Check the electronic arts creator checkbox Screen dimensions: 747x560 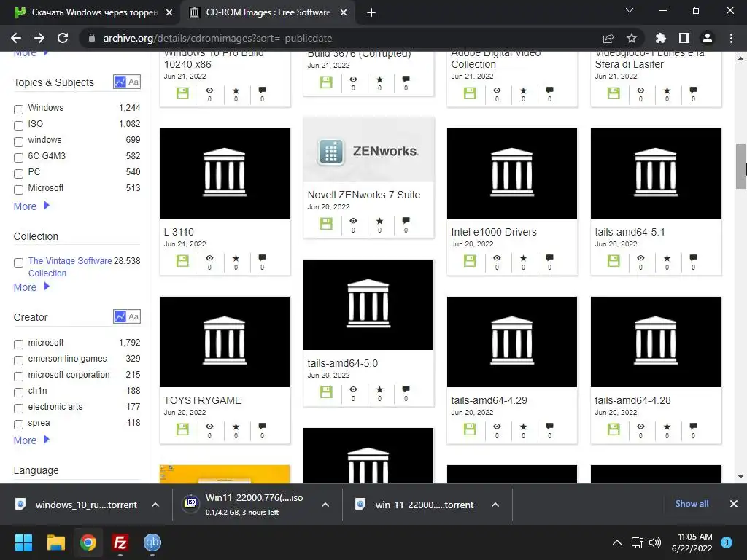pos(18,408)
